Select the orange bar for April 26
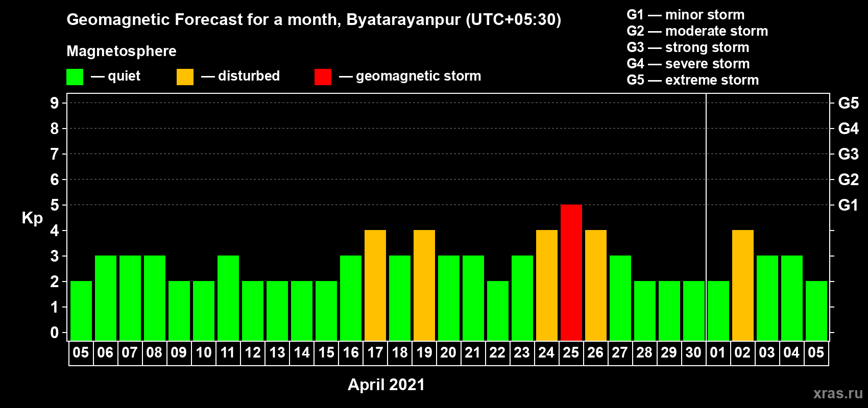 pos(596,285)
